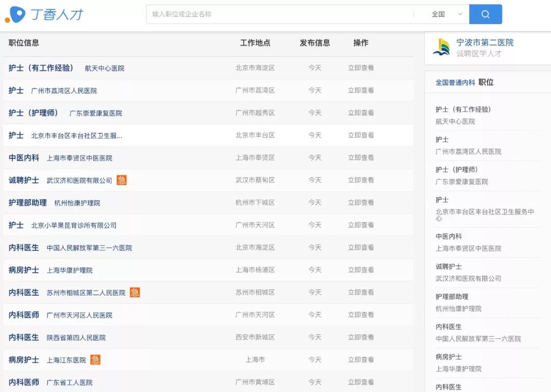Click 立即查看 for 北京市丰台区 row
This screenshot has width=551, height=392.
tap(361, 135)
